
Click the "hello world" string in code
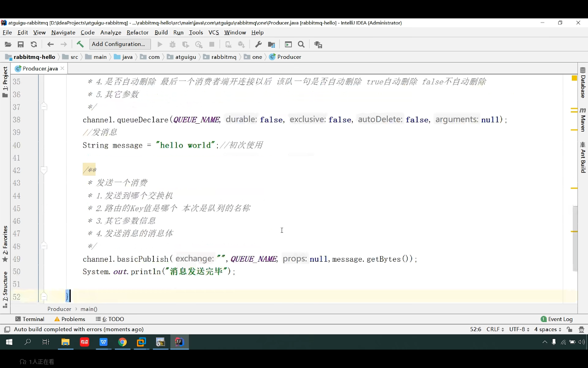pyautogui.click(x=186, y=145)
